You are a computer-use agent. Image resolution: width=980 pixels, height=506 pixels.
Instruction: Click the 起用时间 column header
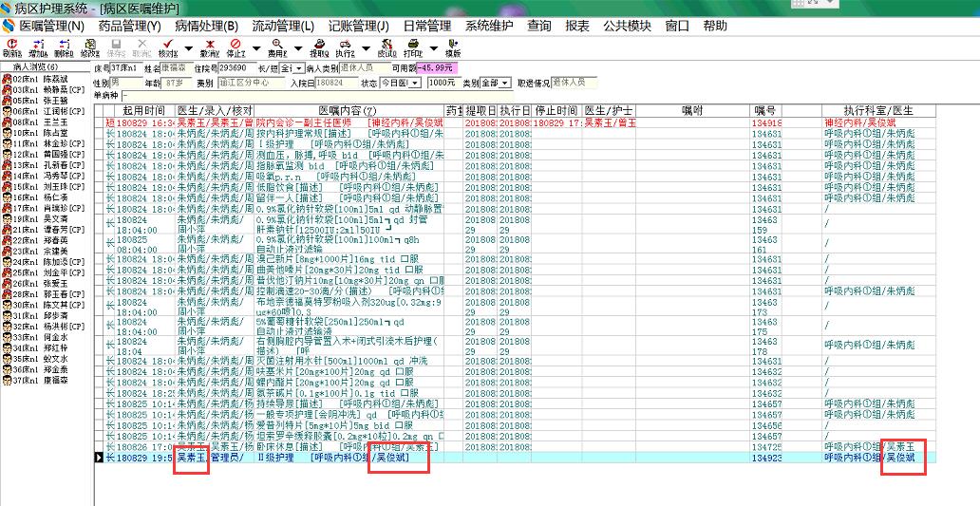[x=143, y=110]
